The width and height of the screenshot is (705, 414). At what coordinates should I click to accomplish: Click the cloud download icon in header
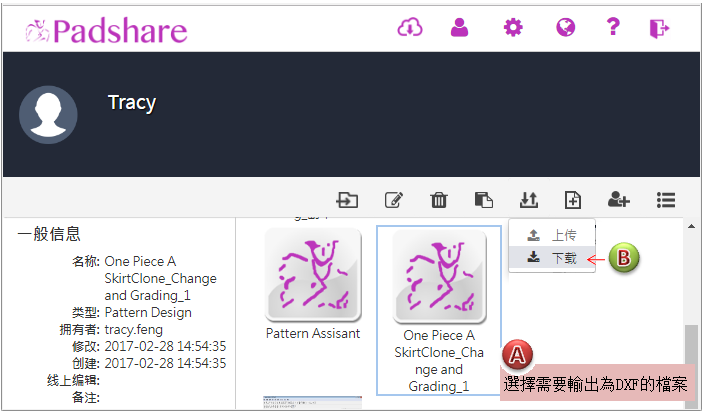(410, 28)
